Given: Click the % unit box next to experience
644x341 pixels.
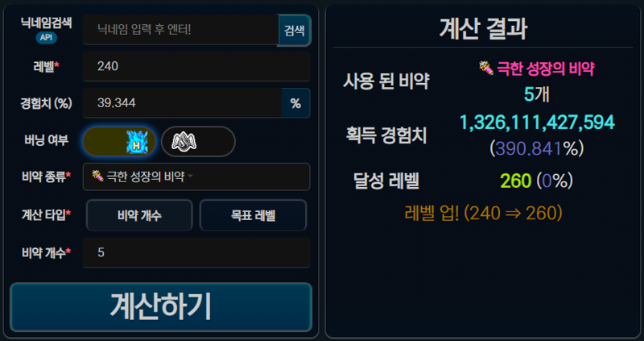Looking at the screenshot, I should (x=295, y=103).
